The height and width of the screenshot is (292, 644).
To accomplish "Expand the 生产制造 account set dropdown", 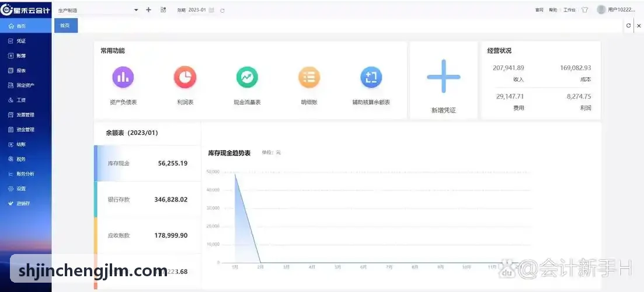I will 98,10.
